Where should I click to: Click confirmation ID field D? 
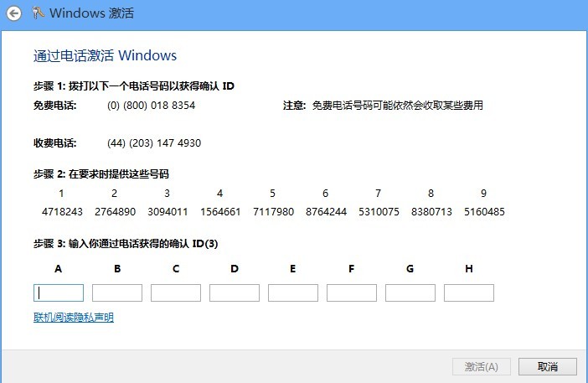click(x=235, y=292)
